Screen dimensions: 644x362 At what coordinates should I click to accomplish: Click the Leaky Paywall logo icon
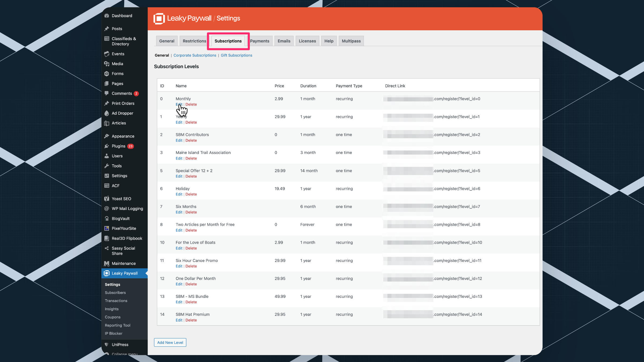click(x=160, y=19)
